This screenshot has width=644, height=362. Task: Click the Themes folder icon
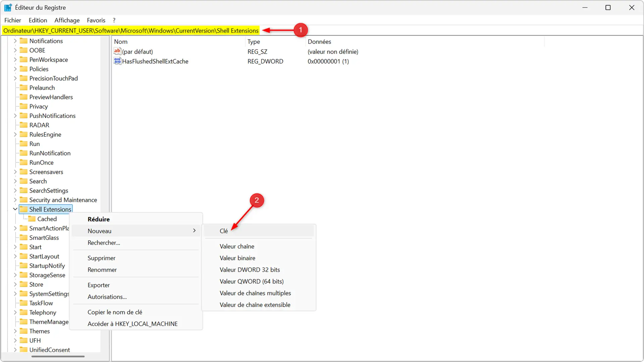click(23, 331)
